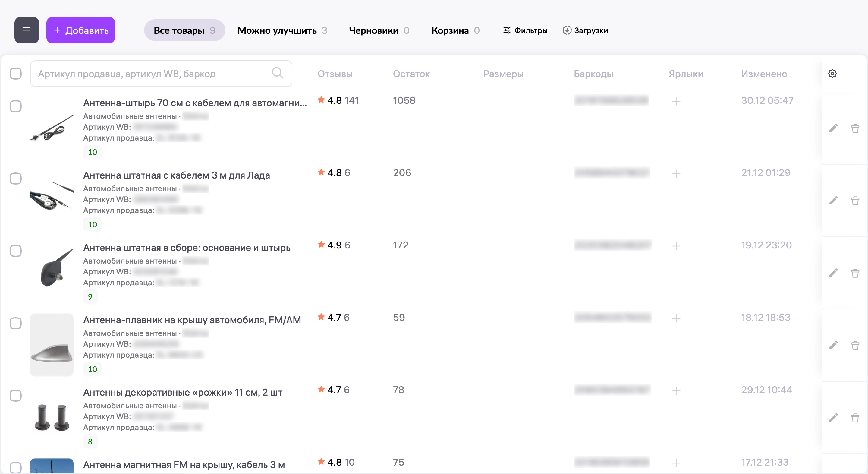Check the Антенна штатная с кабелем row
This screenshot has height=474, width=868.
tap(15, 178)
